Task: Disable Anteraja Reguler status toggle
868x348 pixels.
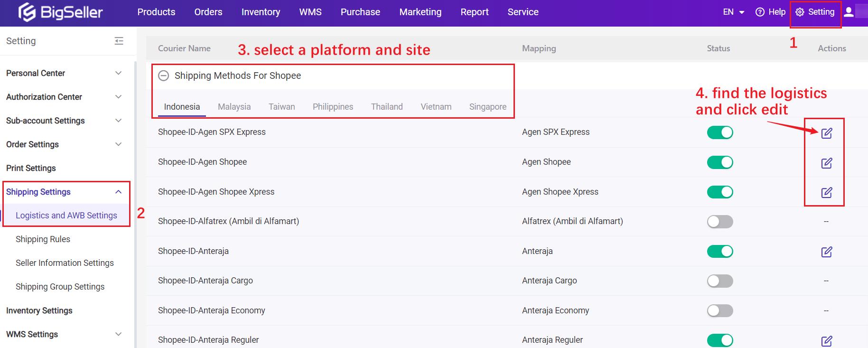Action: click(x=720, y=340)
